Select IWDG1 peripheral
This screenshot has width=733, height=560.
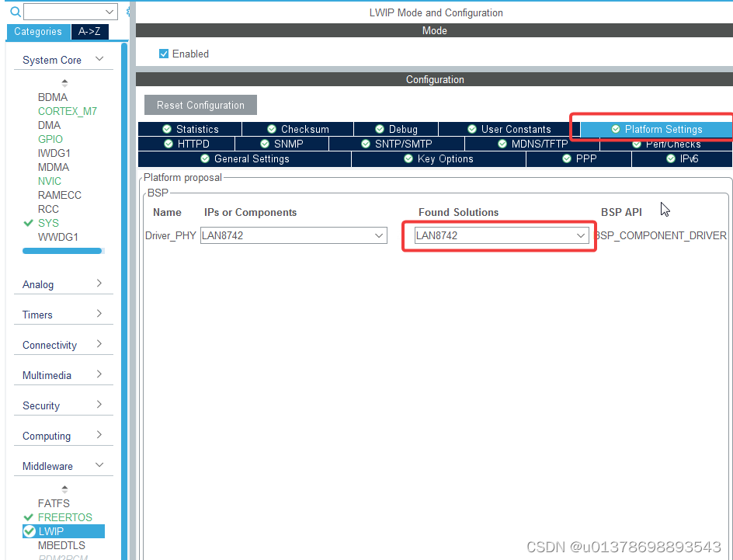click(x=54, y=153)
